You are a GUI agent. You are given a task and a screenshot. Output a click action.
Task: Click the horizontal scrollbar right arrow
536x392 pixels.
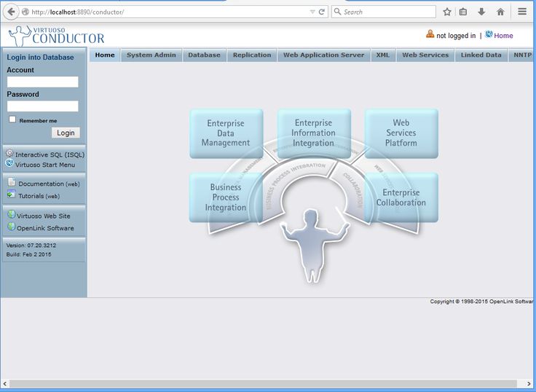point(529,383)
